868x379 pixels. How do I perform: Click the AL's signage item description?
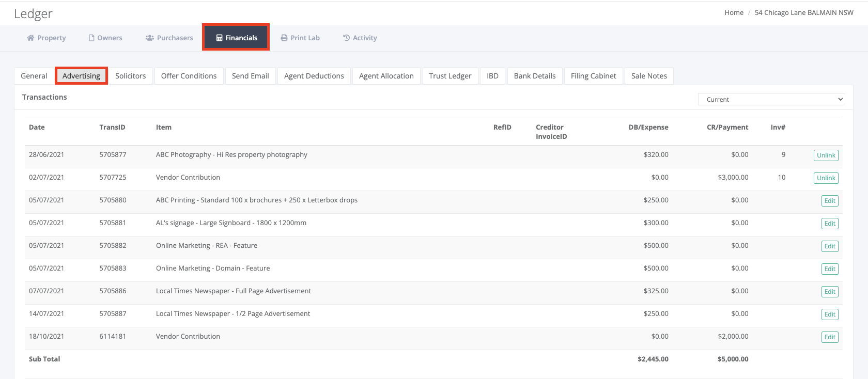coord(231,223)
